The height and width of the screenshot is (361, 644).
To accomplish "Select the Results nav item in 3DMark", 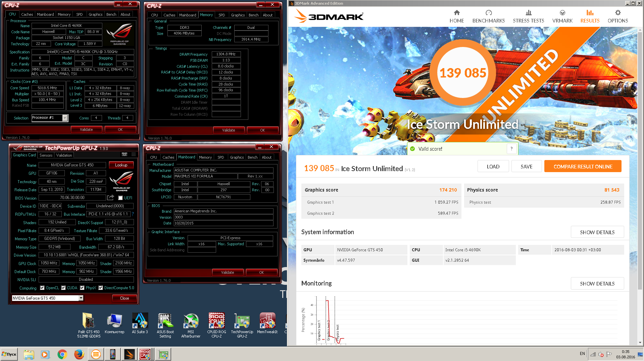I will [x=590, y=16].
